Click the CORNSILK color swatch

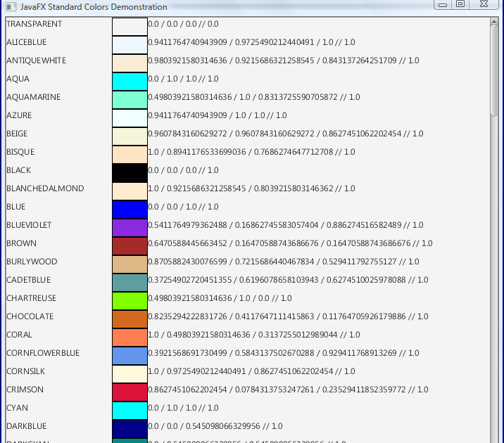130,374
